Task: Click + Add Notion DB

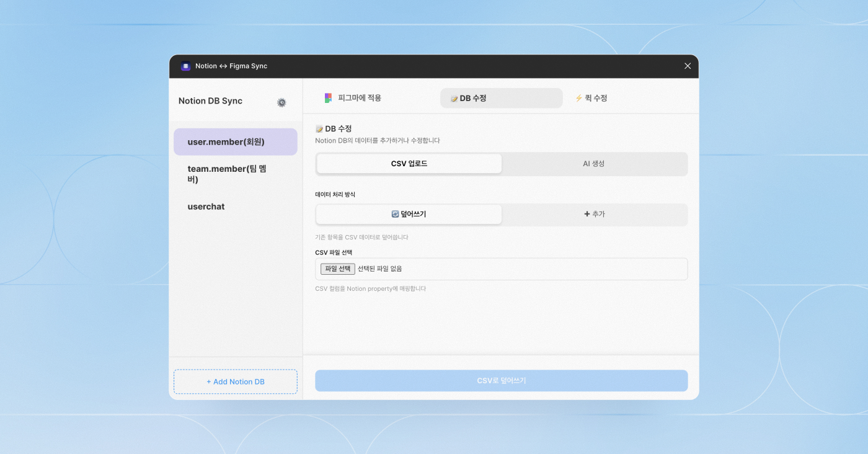Action: (235, 381)
